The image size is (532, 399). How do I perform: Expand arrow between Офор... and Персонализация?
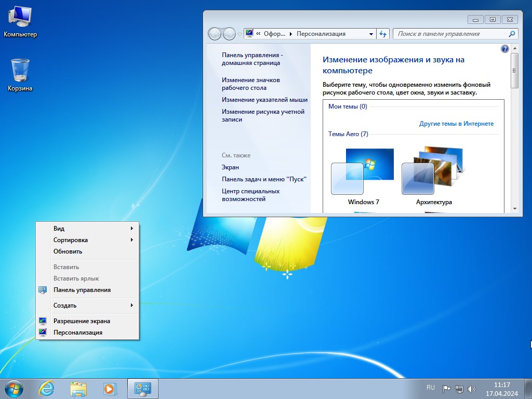[291, 34]
